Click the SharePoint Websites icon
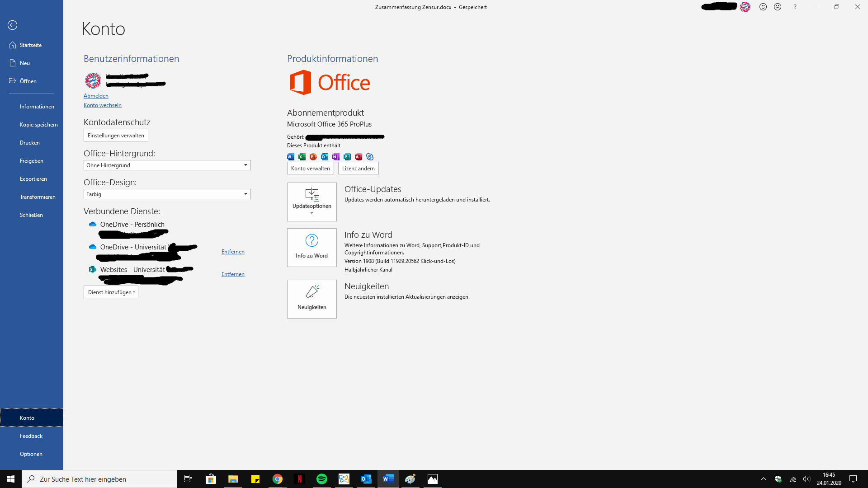The width and height of the screenshot is (868, 488). (x=93, y=269)
